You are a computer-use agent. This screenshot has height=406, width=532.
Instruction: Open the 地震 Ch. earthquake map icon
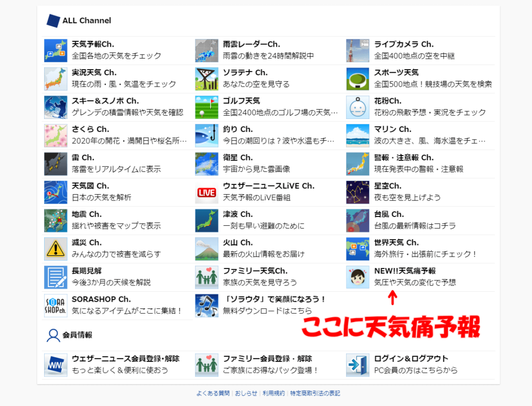click(x=56, y=221)
